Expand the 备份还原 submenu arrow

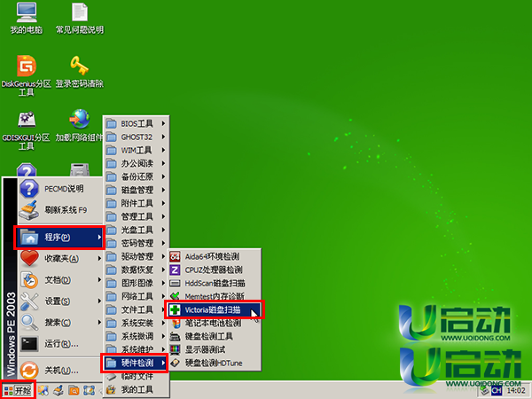tap(163, 176)
